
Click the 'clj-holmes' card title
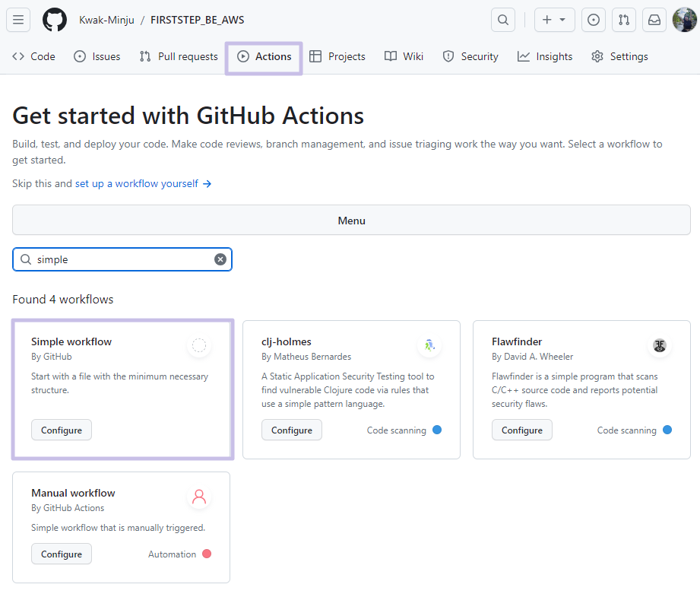pyautogui.click(x=287, y=341)
